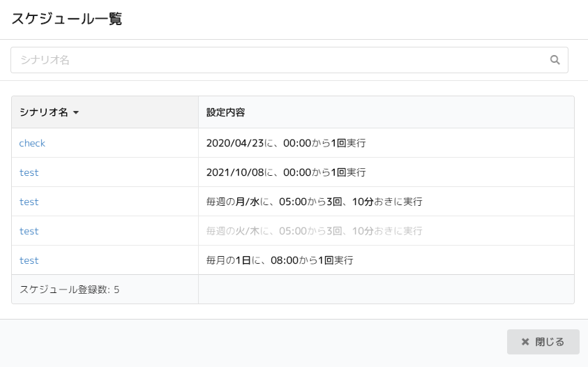Open the test link for 2021/10/08 schedule
The image size is (588, 367).
click(x=29, y=172)
